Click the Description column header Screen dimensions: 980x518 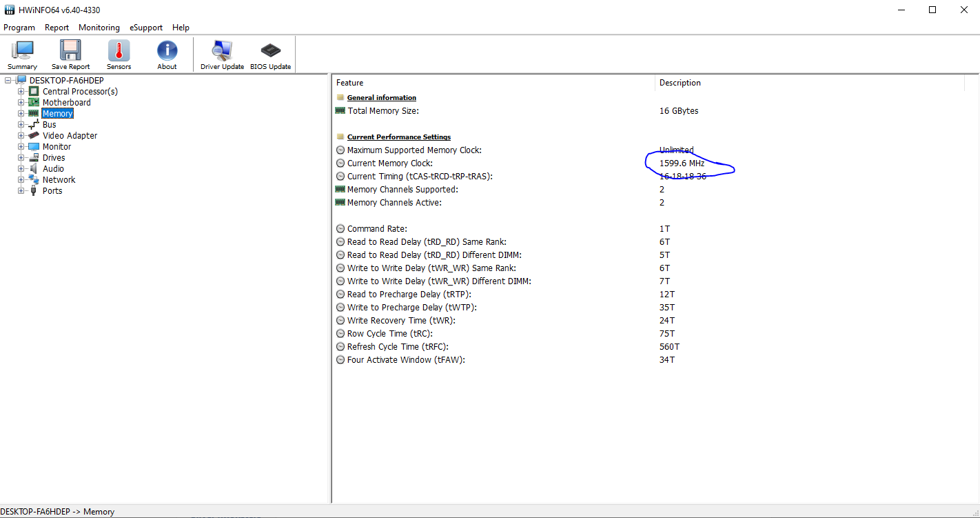coord(810,83)
